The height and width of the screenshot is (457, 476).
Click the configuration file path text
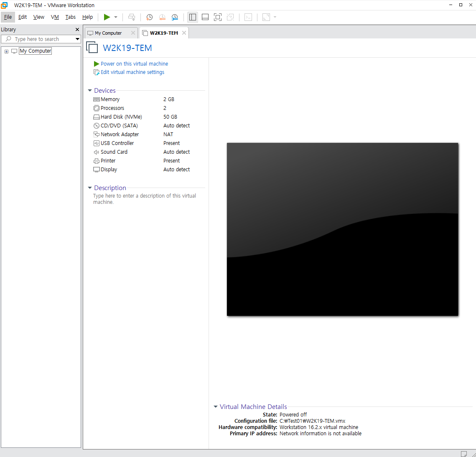pos(312,421)
